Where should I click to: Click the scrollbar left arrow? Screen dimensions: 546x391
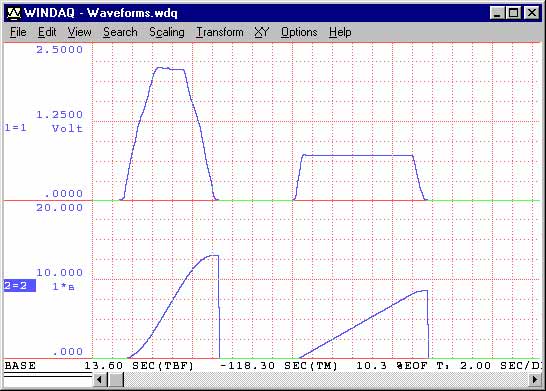[100, 379]
